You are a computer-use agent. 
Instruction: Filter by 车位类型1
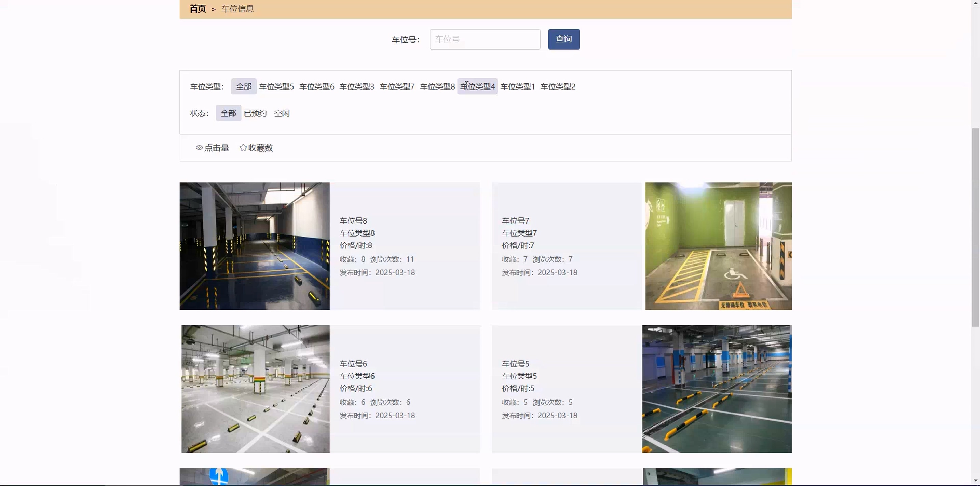(x=517, y=86)
